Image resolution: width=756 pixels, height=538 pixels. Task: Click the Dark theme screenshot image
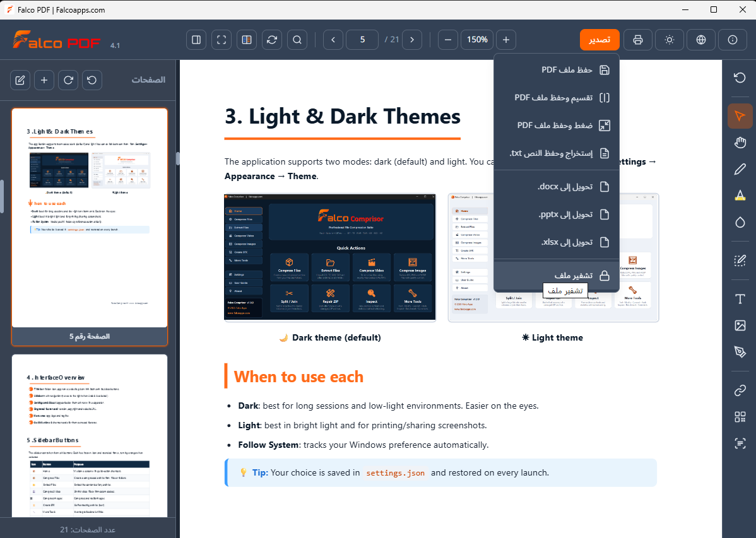pos(330,257)
